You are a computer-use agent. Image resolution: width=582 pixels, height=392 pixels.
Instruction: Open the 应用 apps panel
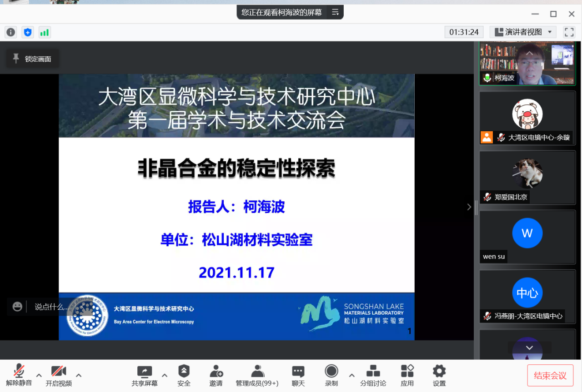407,375
